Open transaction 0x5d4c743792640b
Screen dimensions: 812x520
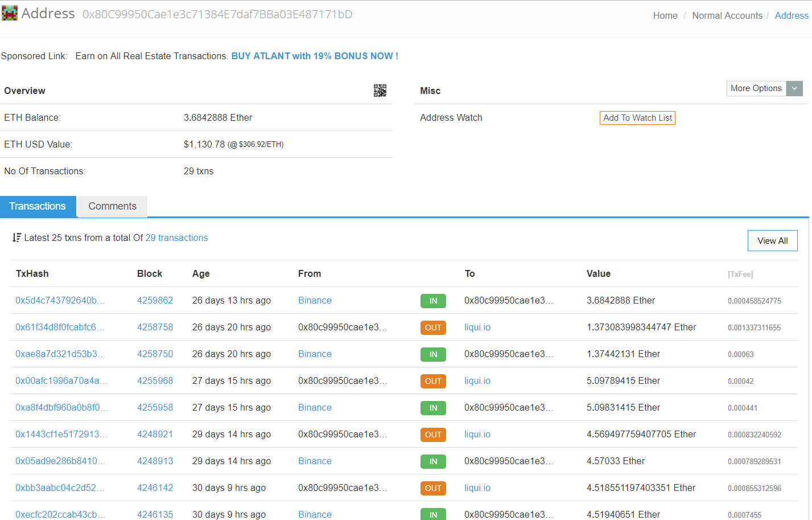pyautogui.click(x=60, y=300)
